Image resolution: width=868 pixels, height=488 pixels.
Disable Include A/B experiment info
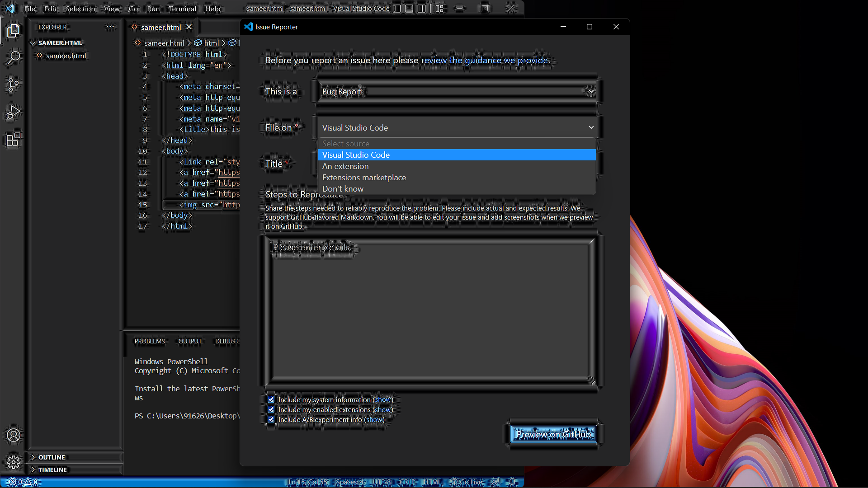click(x=271, y=419)
